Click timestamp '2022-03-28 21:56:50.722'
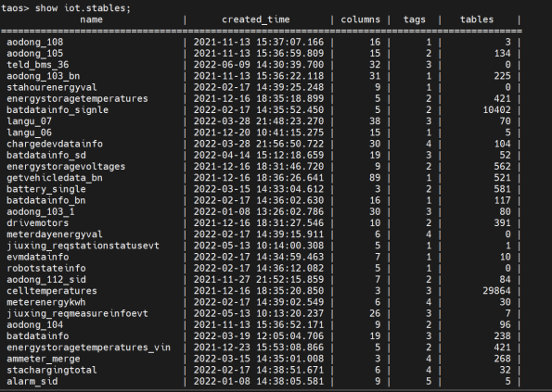552x392 pixels. (259, 144)
